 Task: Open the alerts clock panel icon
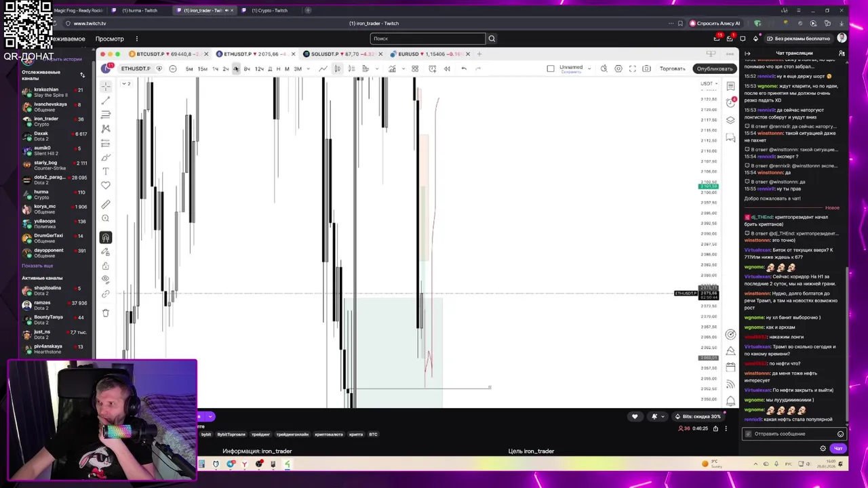730,102
